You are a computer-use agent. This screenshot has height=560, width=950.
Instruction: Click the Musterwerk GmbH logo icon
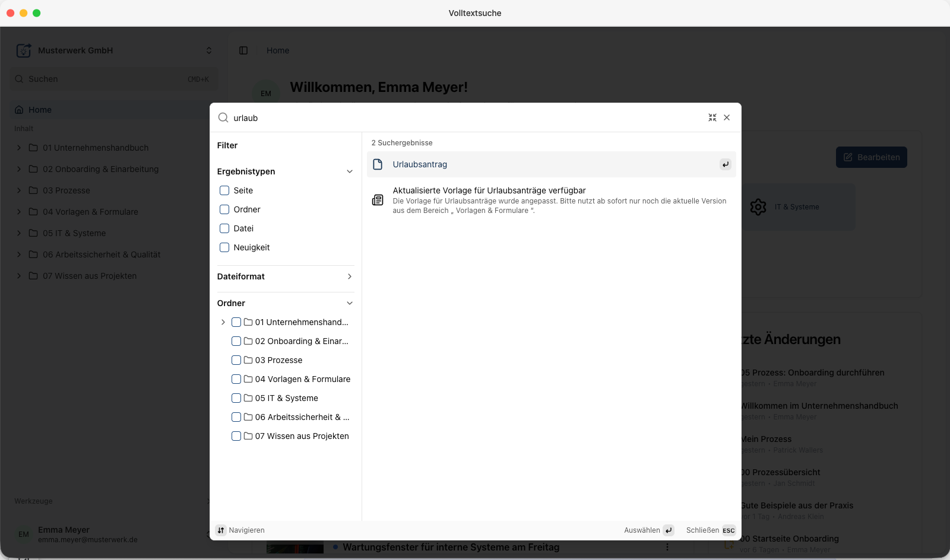click(x=24, y=50)
